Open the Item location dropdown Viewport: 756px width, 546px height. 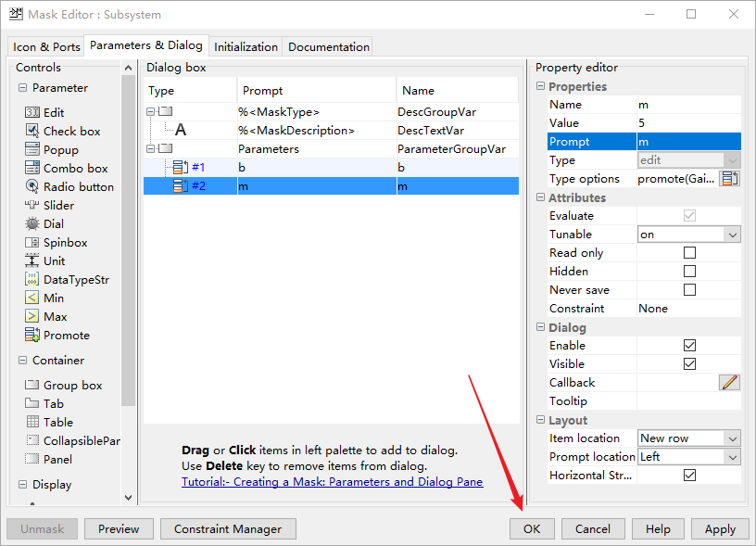click(689, 438)
